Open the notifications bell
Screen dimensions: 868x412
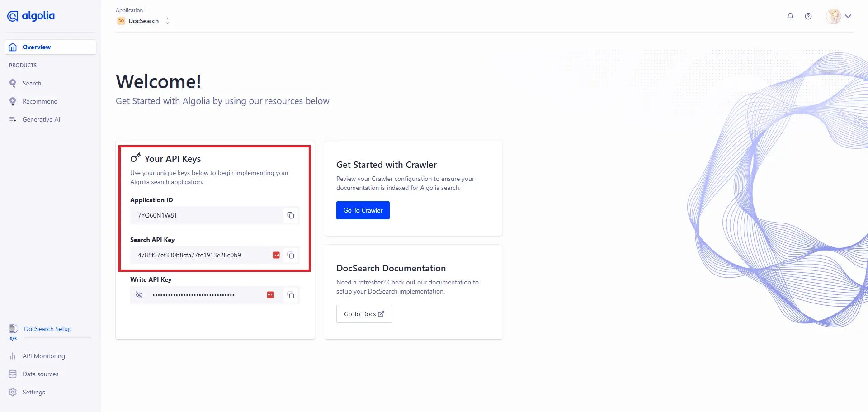[x=790, y=16]
